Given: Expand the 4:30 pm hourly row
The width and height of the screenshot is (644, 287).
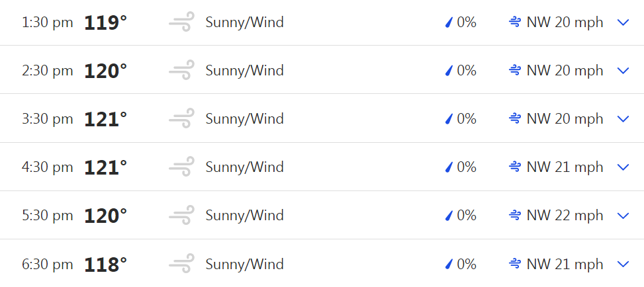Looking at the screenshot, I should tap(622, 167).
